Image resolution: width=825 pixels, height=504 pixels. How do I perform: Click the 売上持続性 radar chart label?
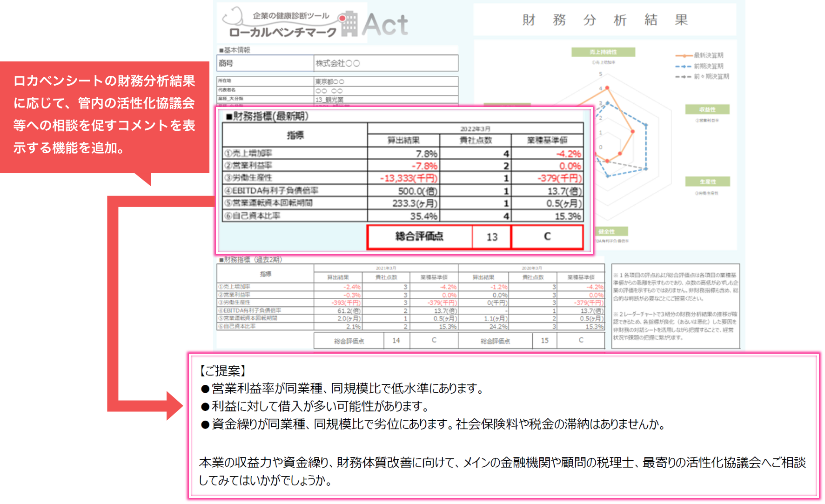click(x=603, y=52)
